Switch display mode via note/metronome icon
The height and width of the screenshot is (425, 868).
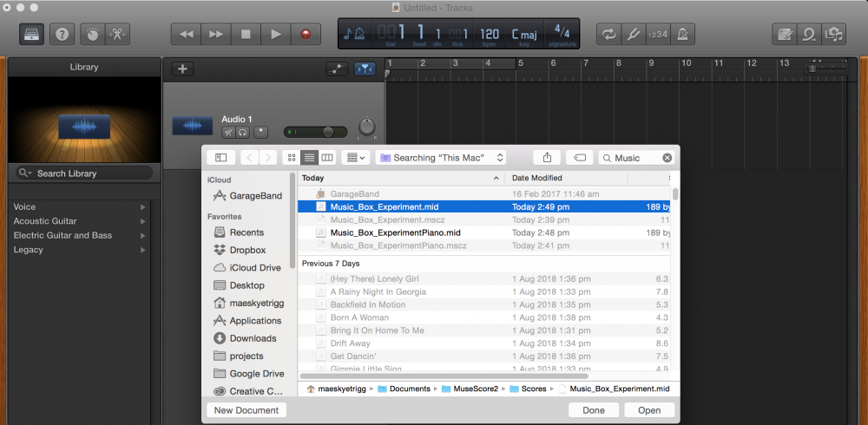[x=355, y=35]
